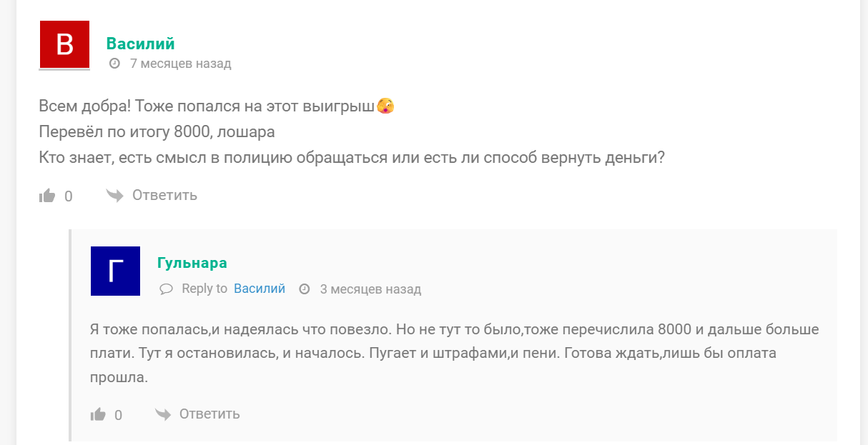Image resolution: width=868 pixels, height=445 pixels.
Task: Click the reply arrow icon in Гульнара's reply
Action: point(163,413)
